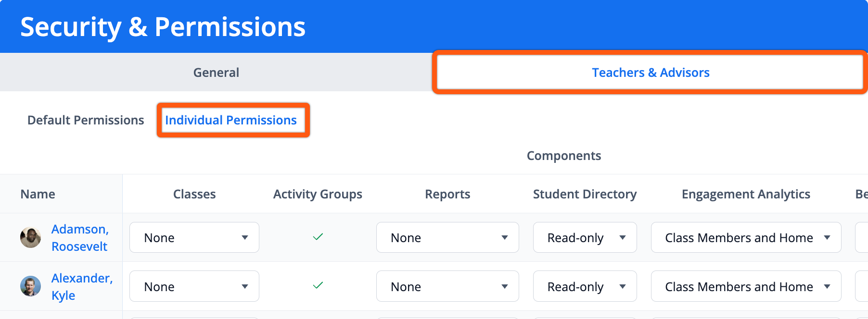Screen dimensions: 868x319
Task: Open Default Permissions sub-tab
Action: coord(86,120)
